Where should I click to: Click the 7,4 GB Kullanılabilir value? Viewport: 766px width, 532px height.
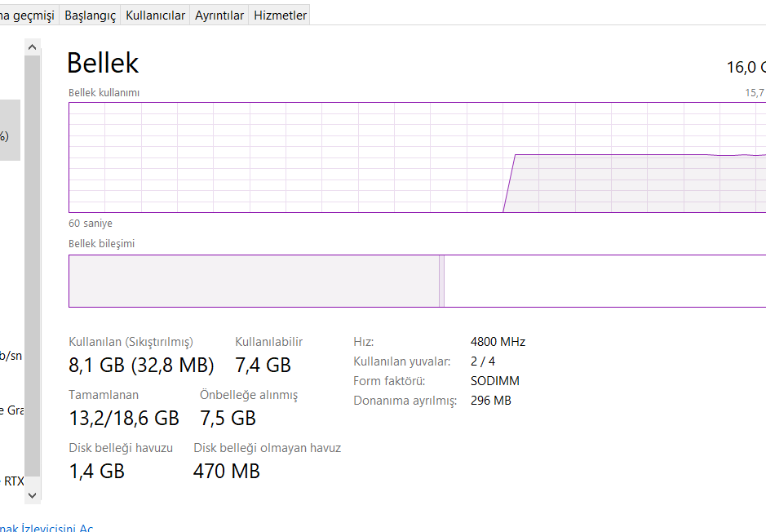[263, 365]
